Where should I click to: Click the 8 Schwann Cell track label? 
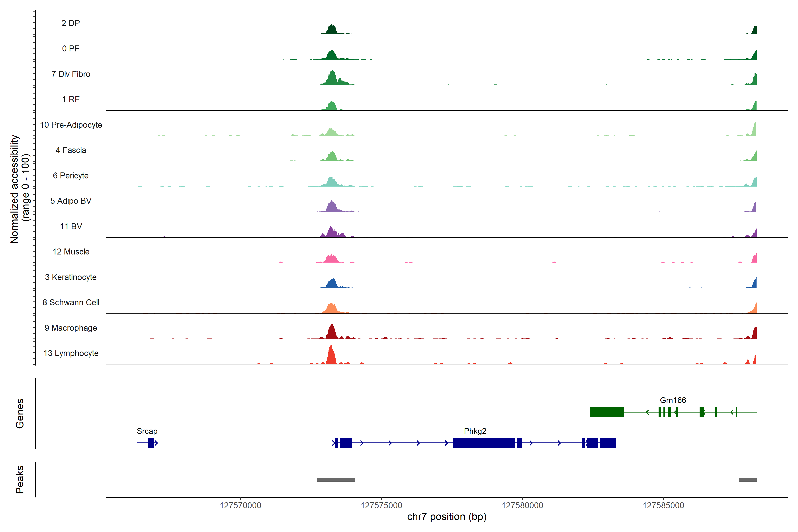(x=71, y=302)
